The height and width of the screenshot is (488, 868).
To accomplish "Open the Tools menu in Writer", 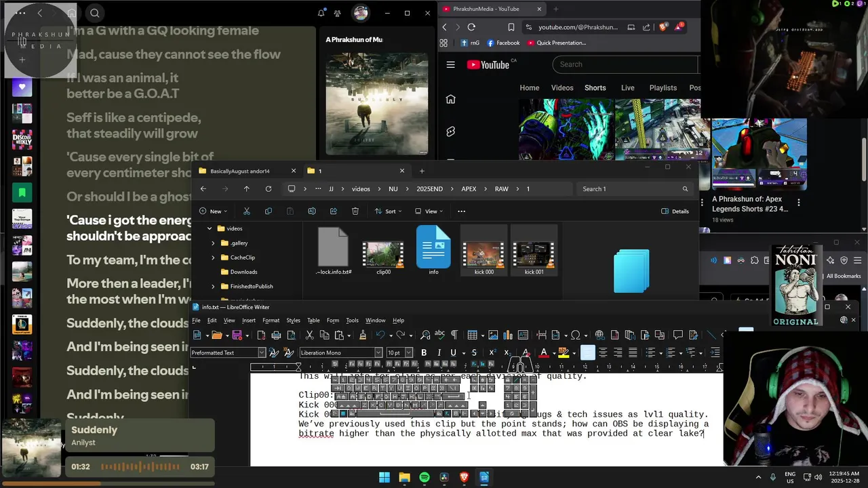I will [352, 321].
